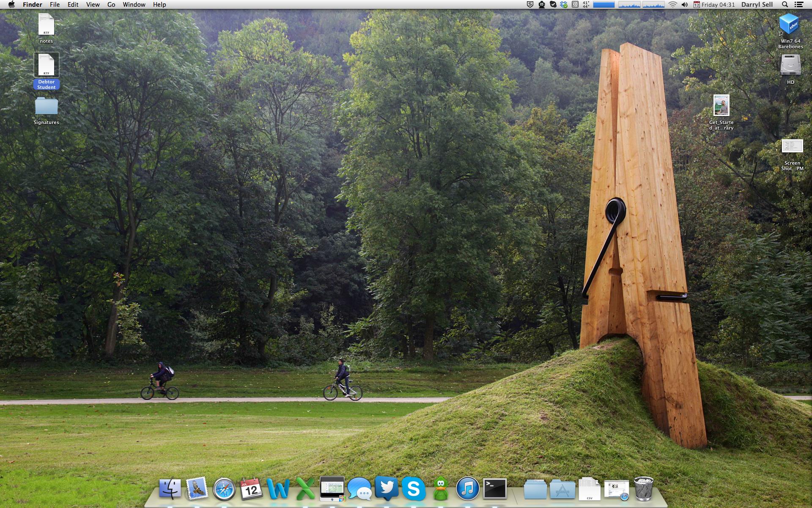
Task: Select the Win7 64 Barebones vbox shortcut
Action: 790,25
